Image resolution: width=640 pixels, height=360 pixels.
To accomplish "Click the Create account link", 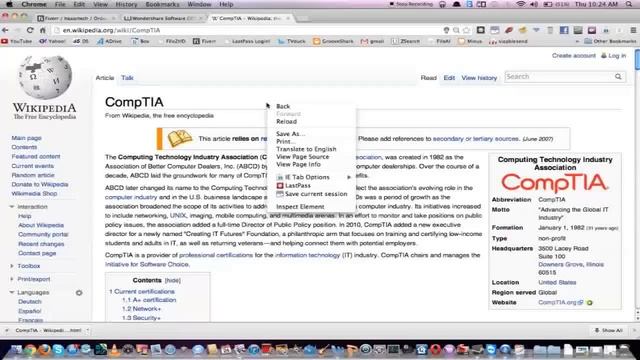I will pos(573,56).
